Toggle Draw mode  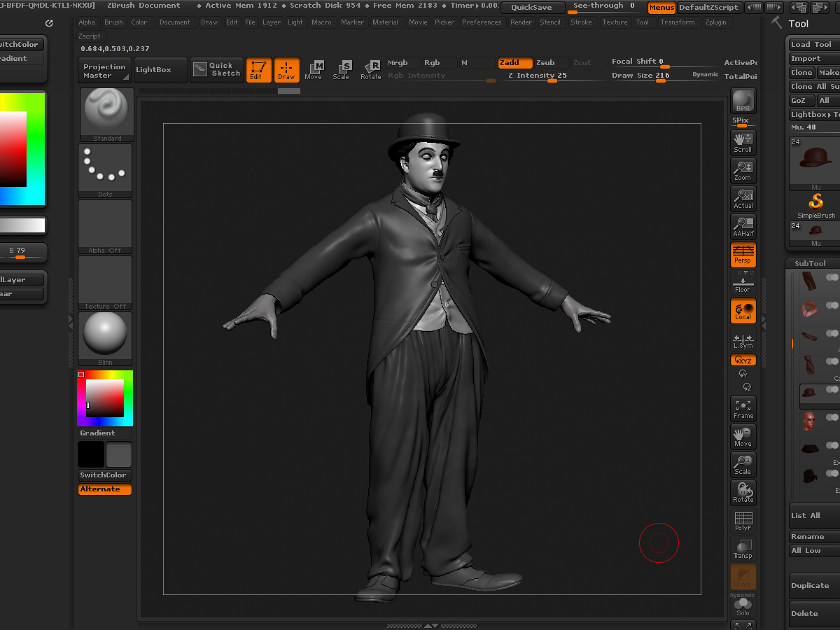click(286, 70)
